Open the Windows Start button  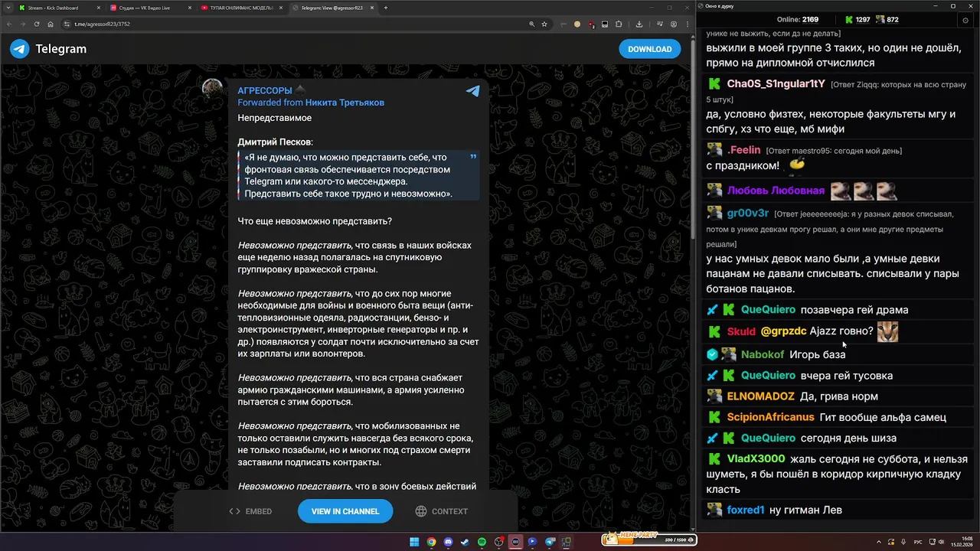tap(414, 542)
